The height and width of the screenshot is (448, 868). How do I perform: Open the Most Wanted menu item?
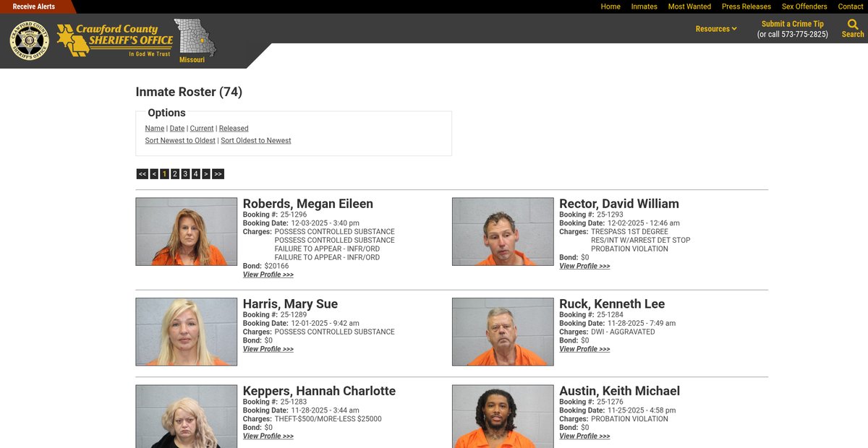coord(689,7)
